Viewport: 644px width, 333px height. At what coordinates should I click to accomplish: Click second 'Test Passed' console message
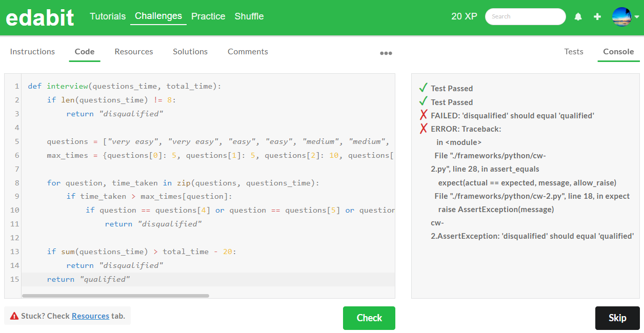click(x=452, y=102)
